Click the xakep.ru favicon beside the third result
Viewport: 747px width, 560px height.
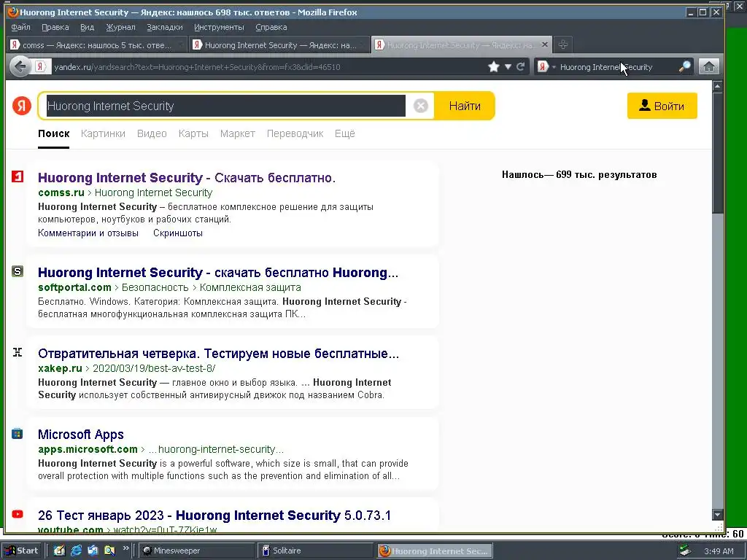(18, 352)
